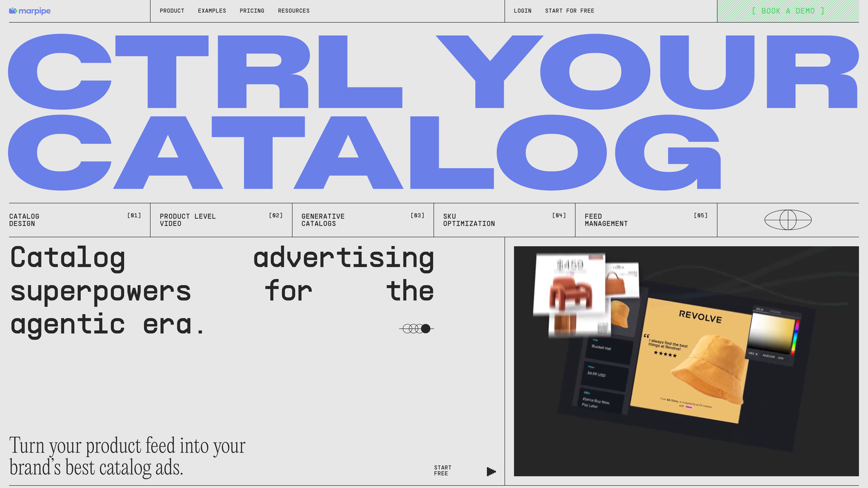Screen dimensions: 868x488
Task: Open the Product menu
Action: pyautogui.click(x=172, y=11)
